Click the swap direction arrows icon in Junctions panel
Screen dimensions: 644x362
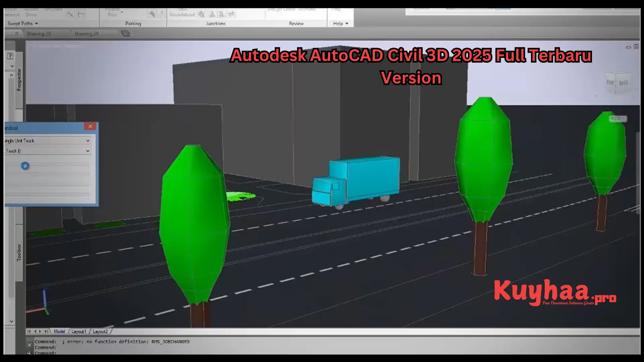click(x=231, y=14)
